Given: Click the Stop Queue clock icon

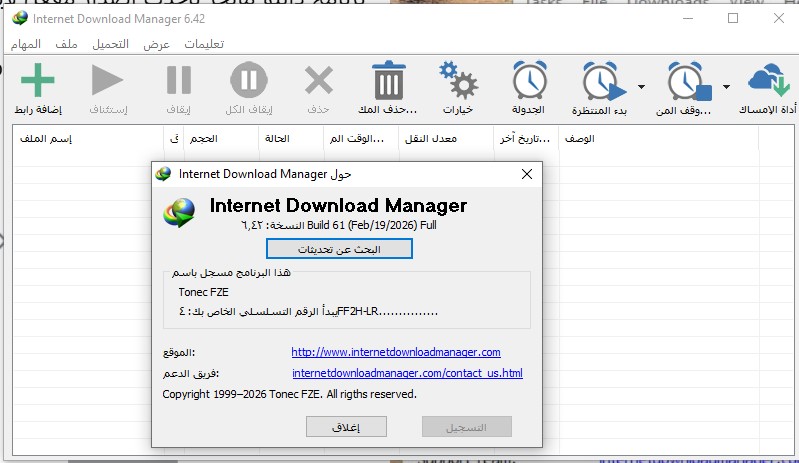Looking at the screenshot, I should click(689, 81).
